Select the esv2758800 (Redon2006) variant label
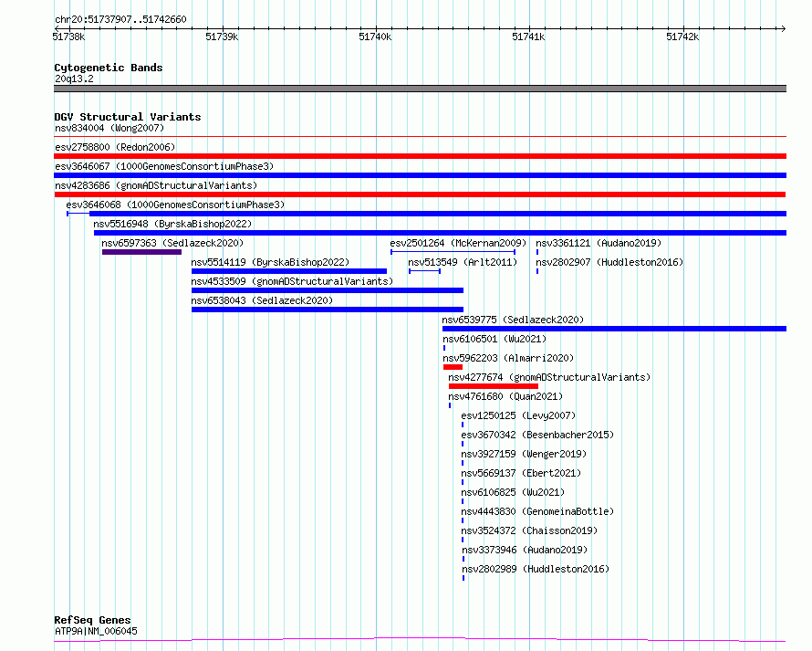This screenshot has height=651, width=812. click(x=115, y=147)
